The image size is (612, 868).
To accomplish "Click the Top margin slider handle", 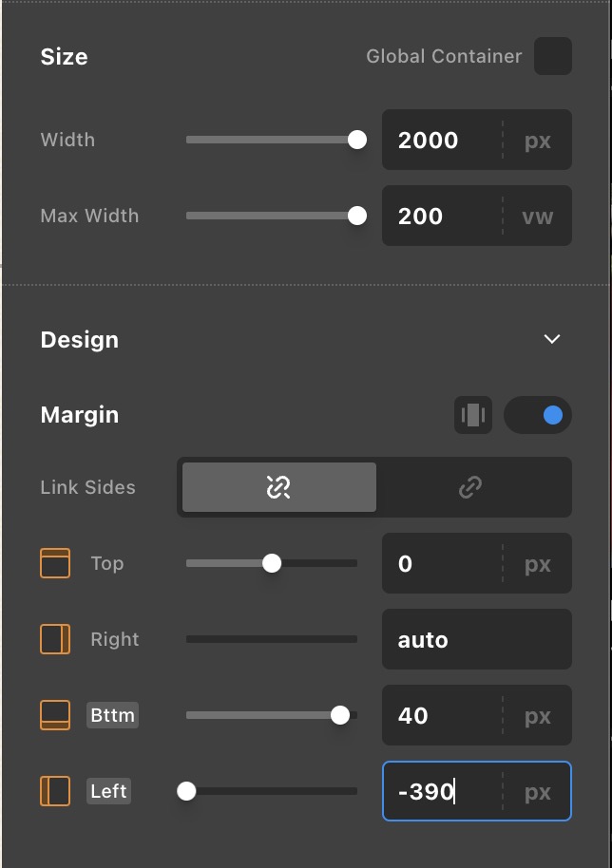I will [272, 563].
